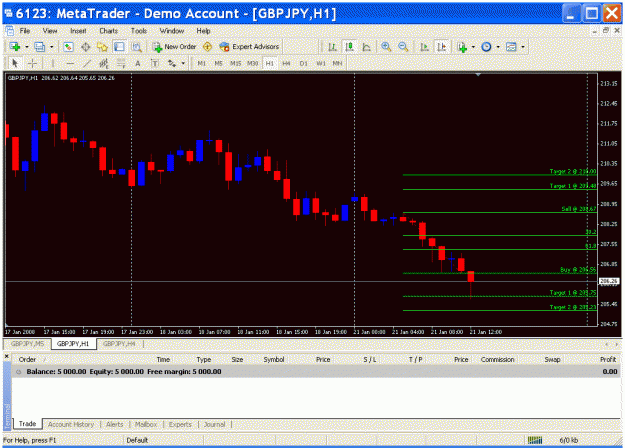Viewport: 625px width, 448px height.
Task: Select the Horizontal Line tool
Action: point(70,63)
